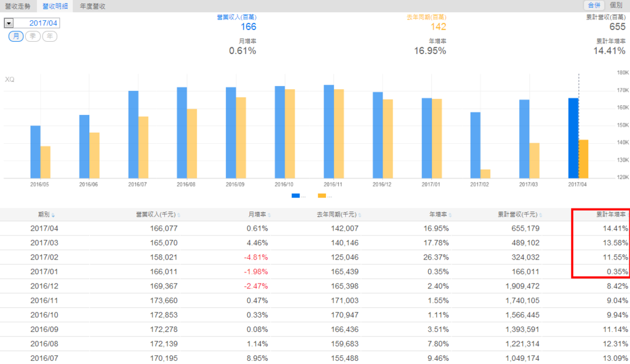
Task: Click the 2016/07 row period cell
Action: tap(44, 358)
